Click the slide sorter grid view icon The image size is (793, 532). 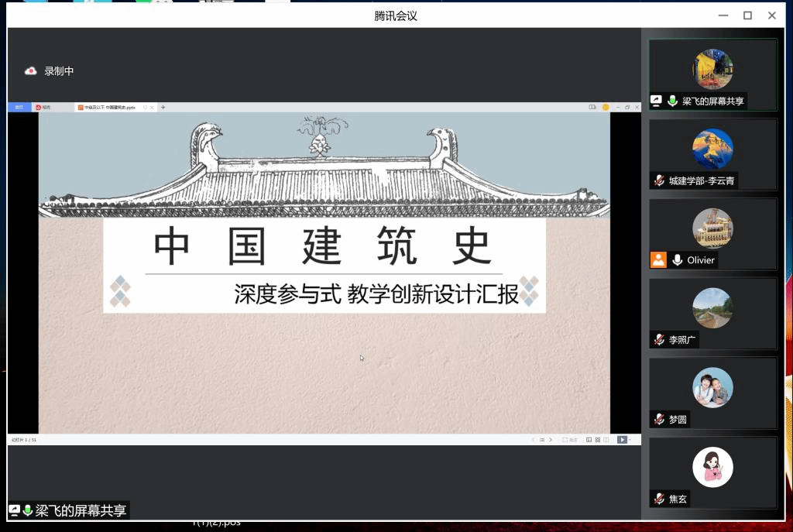(x=597, y=440)
